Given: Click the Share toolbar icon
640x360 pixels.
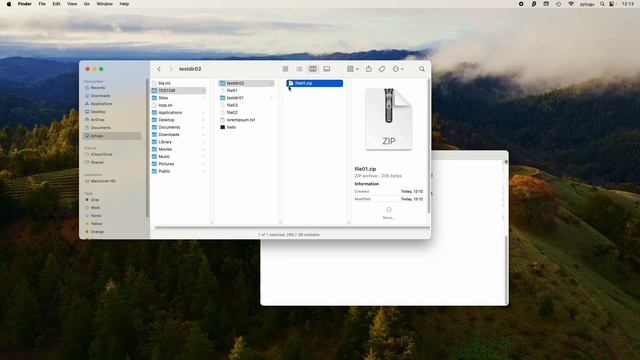Looking at the screenshot, I should coord(369,69).
